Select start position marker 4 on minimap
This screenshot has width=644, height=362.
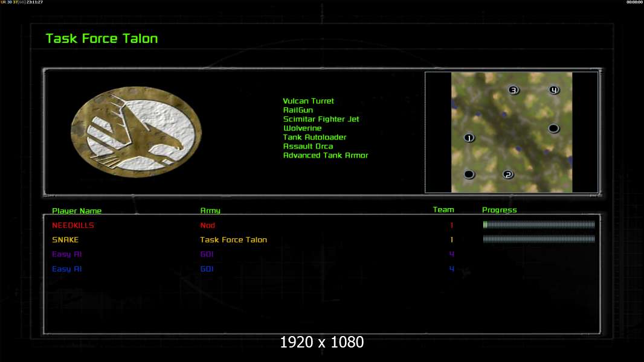click(554, 90)
